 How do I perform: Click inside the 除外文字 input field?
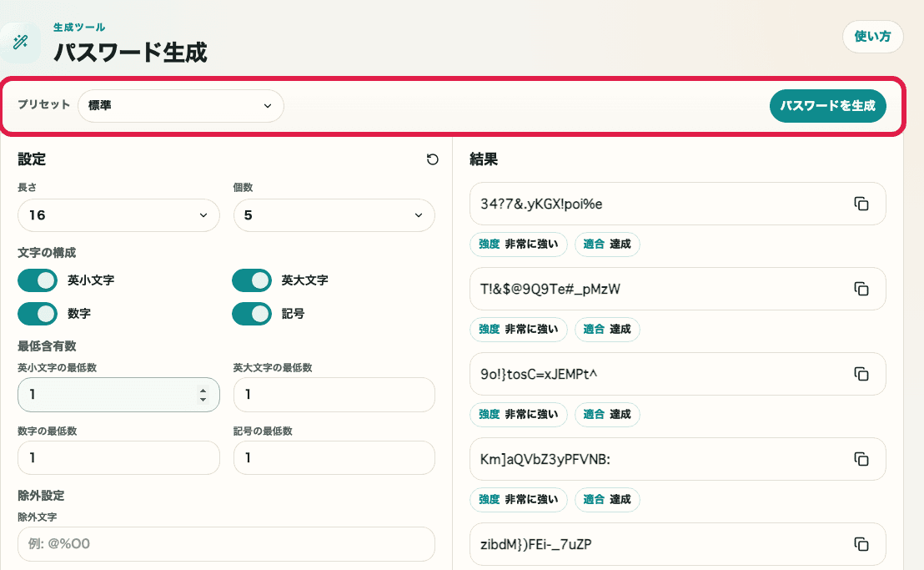click(x=225, y=544)
